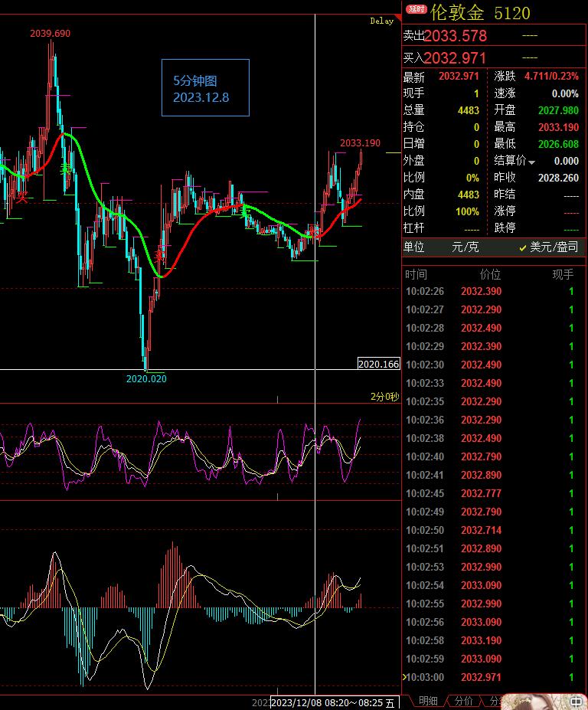Screen dimensions: 588x710
Task: Click the 延时 delay badge icon
Action: pyautogui.click(x=416, y=9)
